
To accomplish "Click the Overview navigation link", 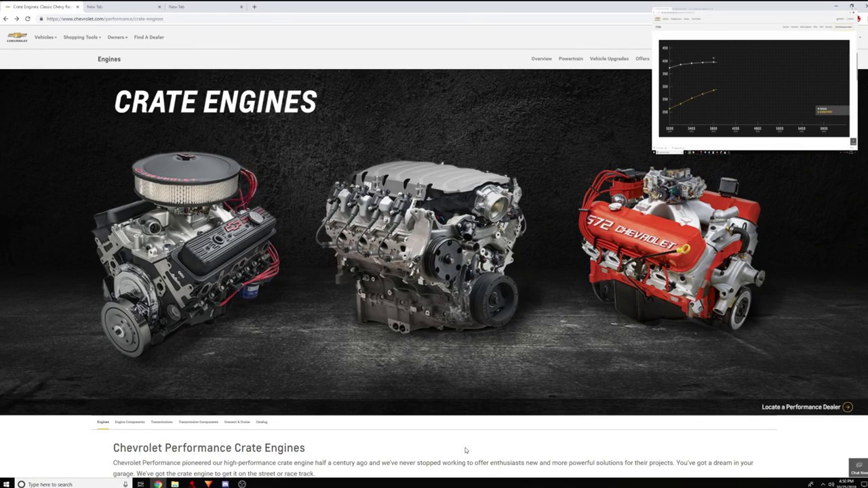I will point(541,59).
